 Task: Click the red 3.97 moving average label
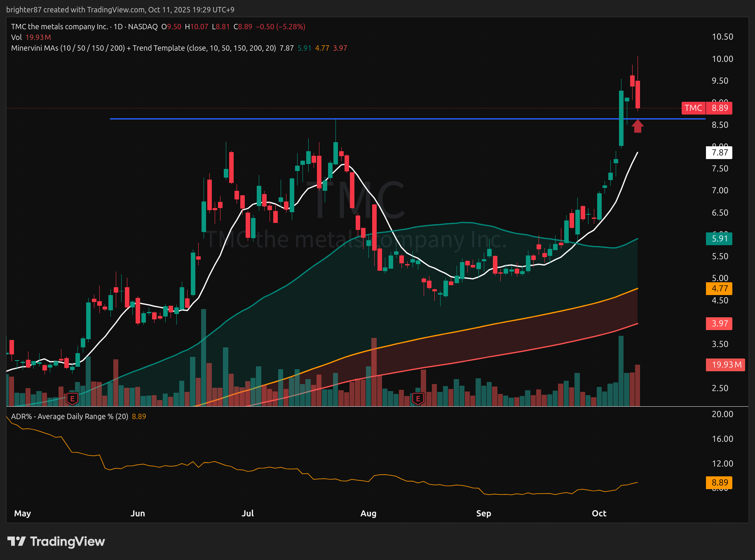(x=719, y=323)
